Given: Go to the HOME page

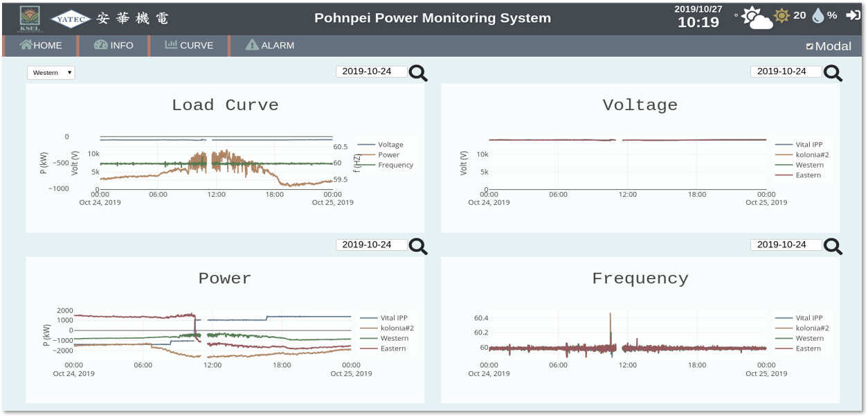Looking at the screenshot, I should pos(42,46).
